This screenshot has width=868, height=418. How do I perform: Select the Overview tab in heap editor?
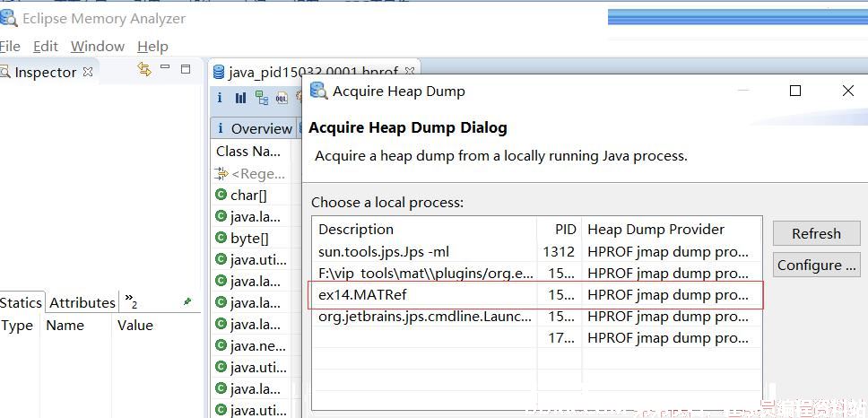click(x=254, y=128)
